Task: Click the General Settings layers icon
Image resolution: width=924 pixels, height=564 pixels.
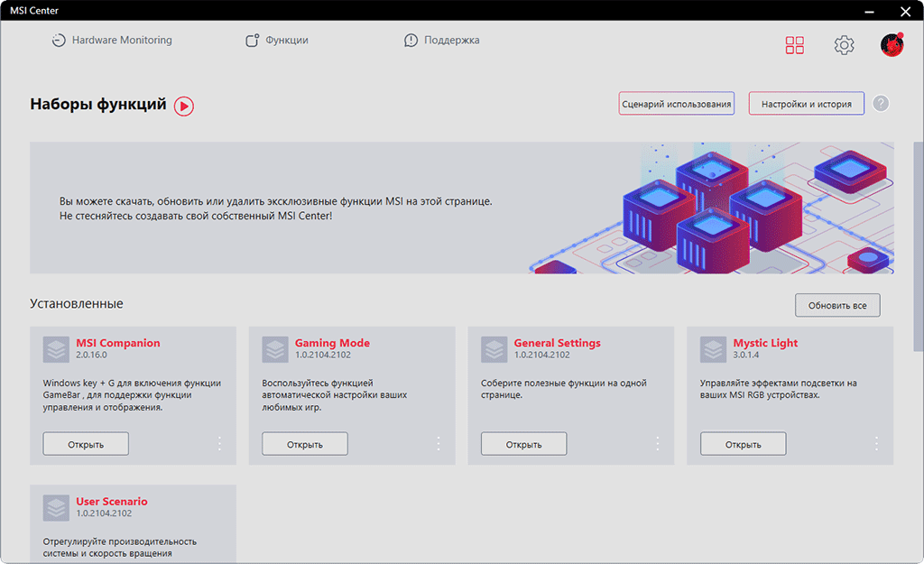Action: [494, 349]
